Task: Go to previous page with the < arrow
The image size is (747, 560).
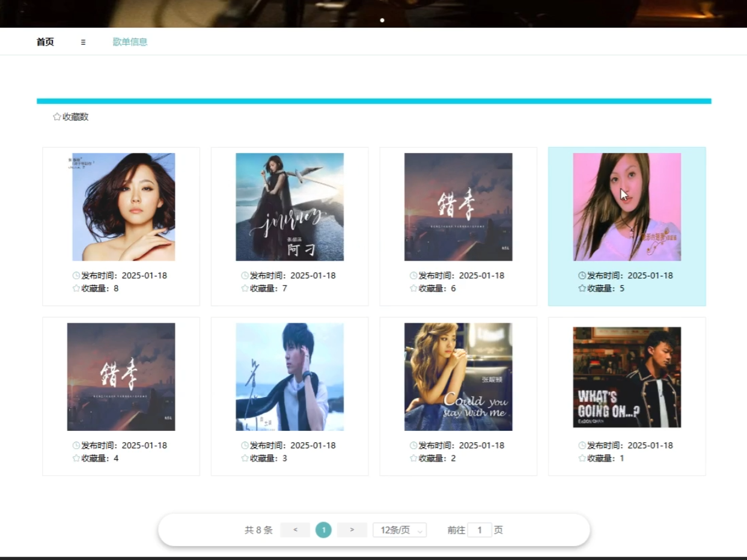Action: tap(295, 530)
